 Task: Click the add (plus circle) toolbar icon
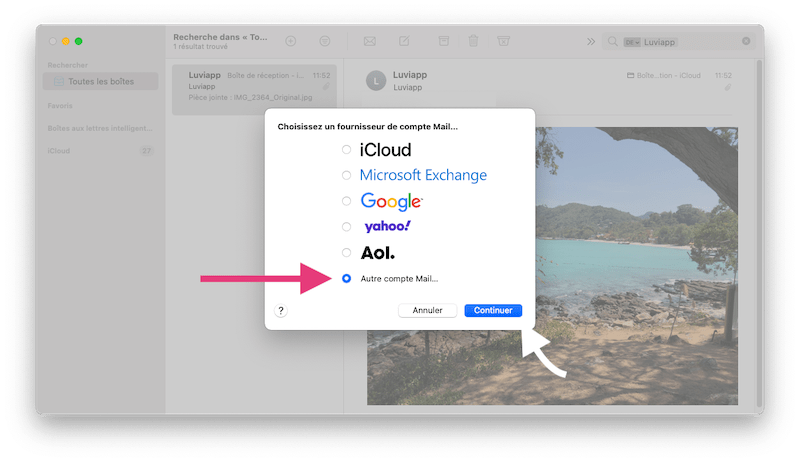(291, 41)
